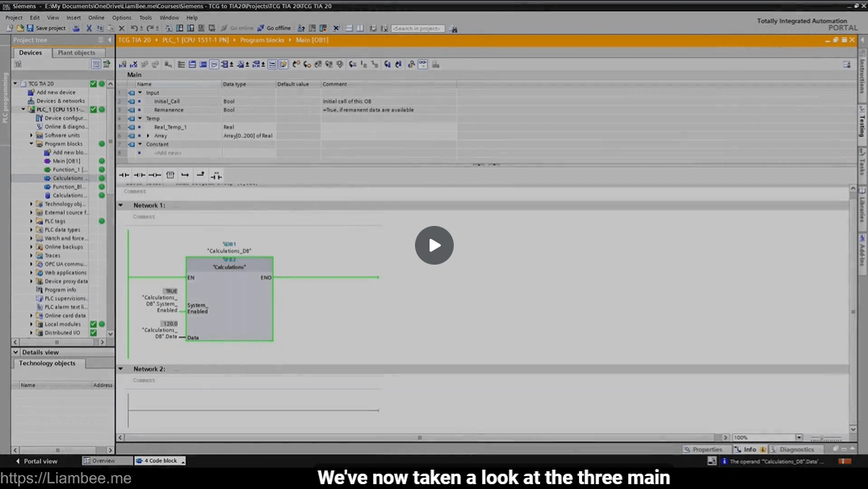Delete using the X toolbar icon
This screenshot has width=868, height=489.
pos(122,28)
